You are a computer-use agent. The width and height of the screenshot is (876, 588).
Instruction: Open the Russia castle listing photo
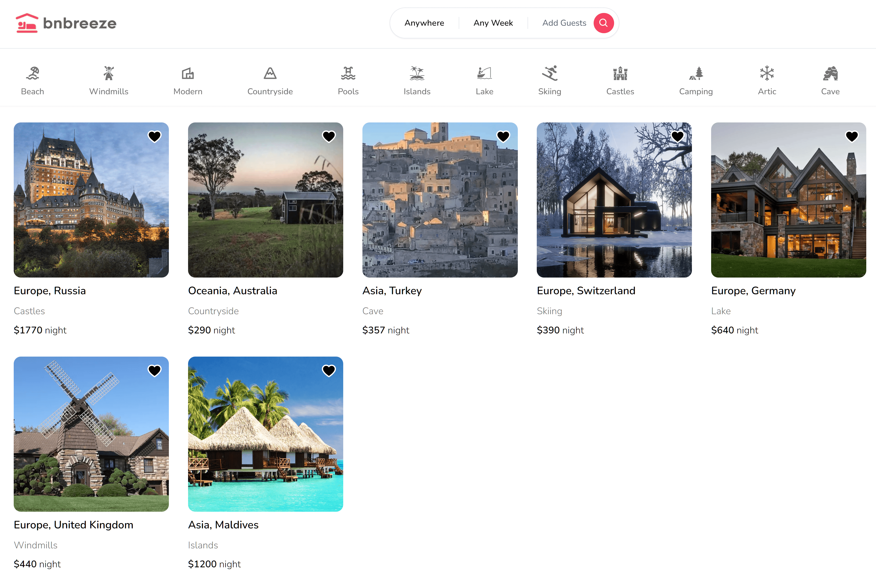pos(91,200)
